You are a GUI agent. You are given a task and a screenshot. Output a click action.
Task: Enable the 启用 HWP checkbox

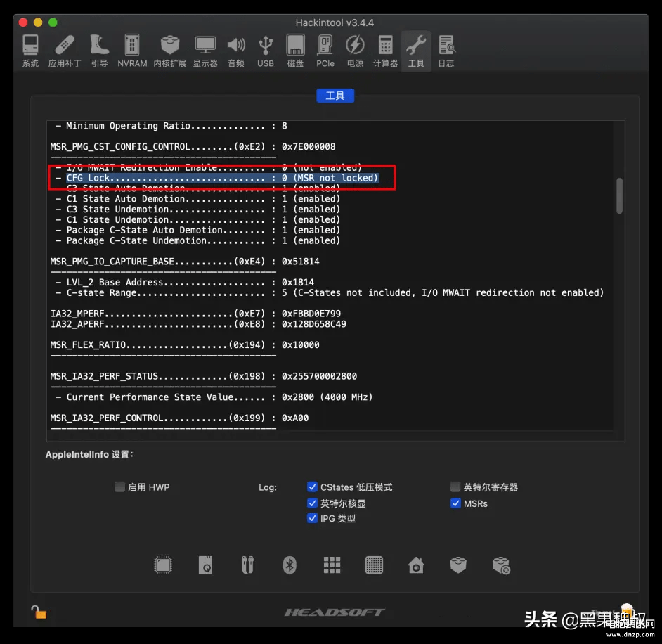tap(120, 487)
